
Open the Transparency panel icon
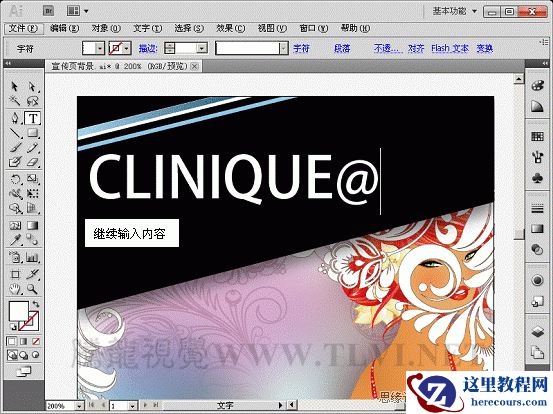tap(537, 249)
